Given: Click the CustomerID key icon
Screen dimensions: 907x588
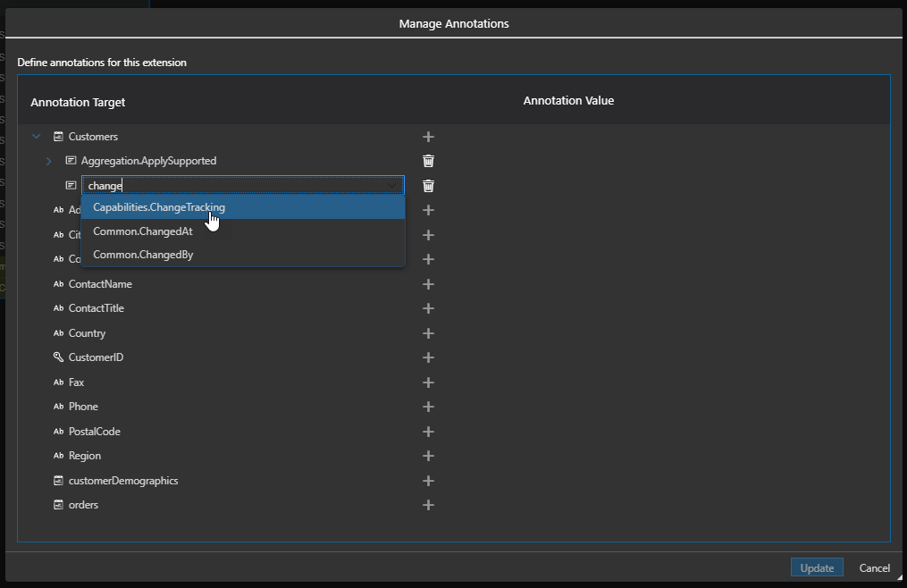Looking at the screenshot, I should click(58, 357).
